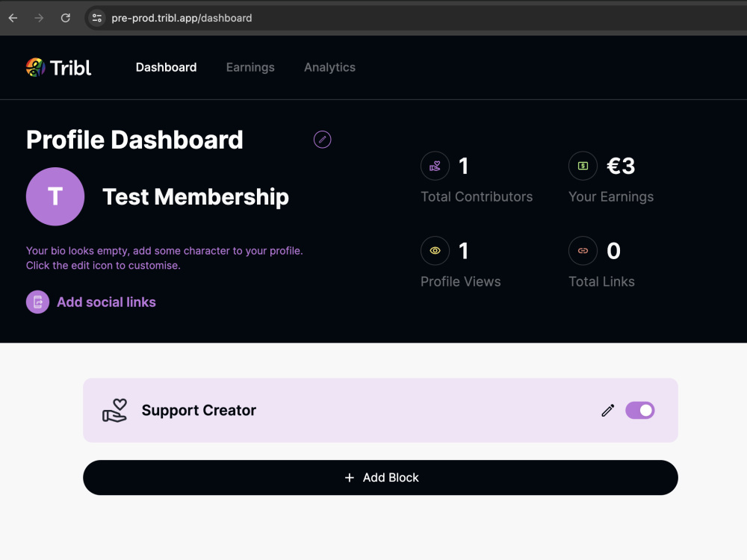Toggle off the Support Creator block

point(640,411)
